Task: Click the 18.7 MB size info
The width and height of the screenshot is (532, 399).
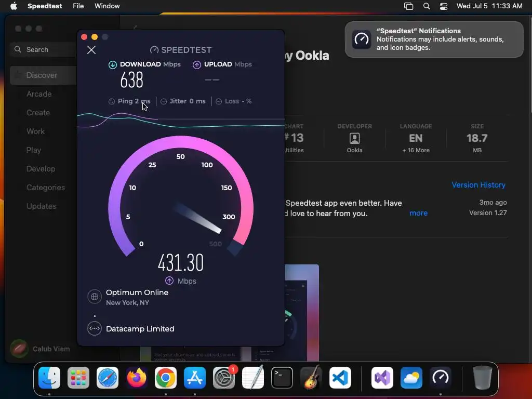Action: 477,138
